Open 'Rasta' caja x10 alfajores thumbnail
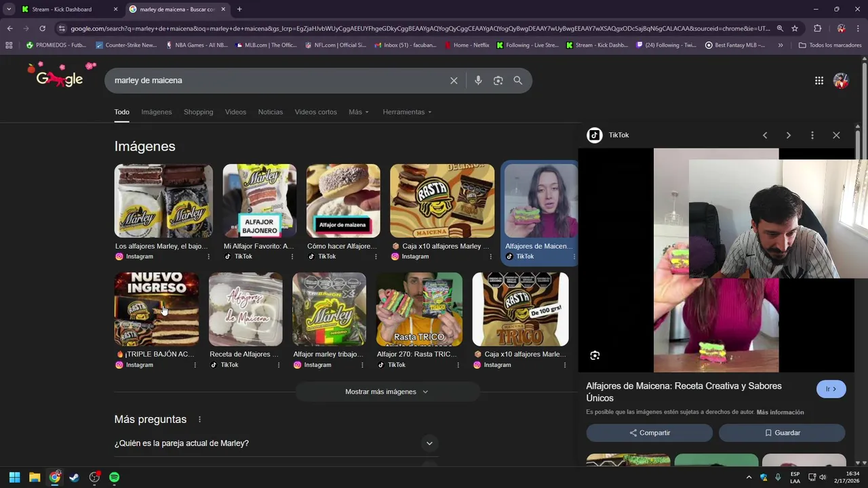This screenshot has width=868, height=488. click(x=442, y=201)
